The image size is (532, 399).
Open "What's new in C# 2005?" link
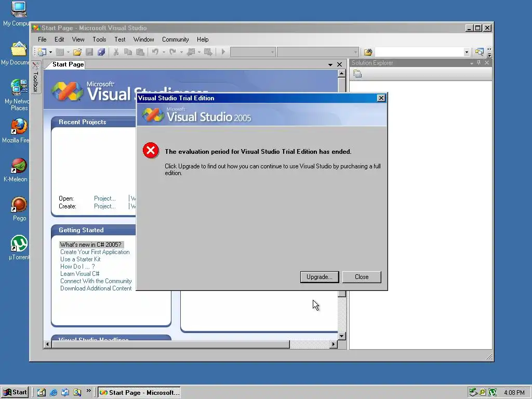[x=90, y=245]
